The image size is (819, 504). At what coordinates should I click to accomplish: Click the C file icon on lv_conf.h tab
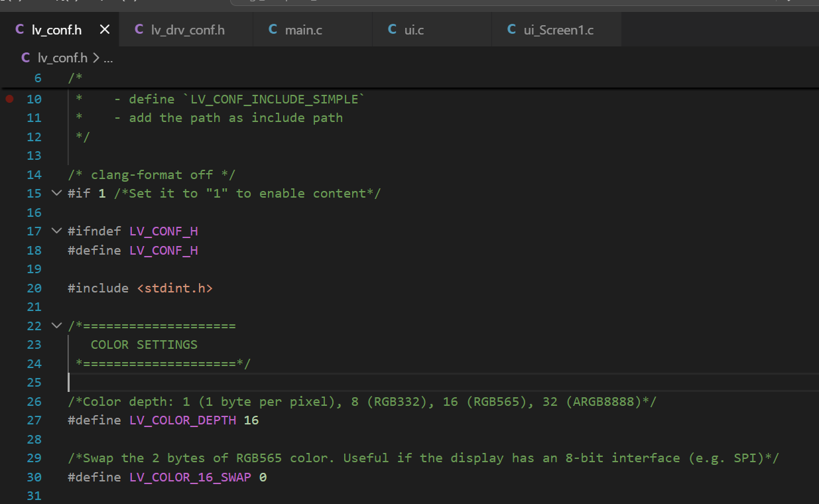[x=19, y=30]
